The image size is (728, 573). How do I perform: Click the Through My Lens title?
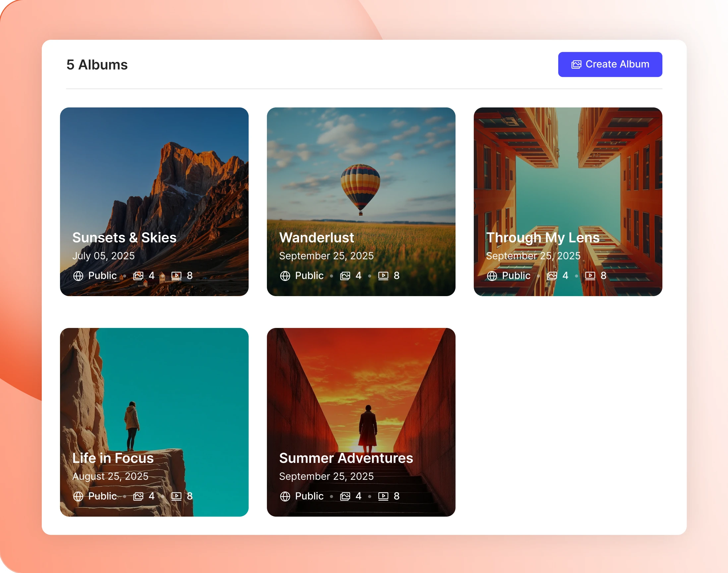(543, 238)
